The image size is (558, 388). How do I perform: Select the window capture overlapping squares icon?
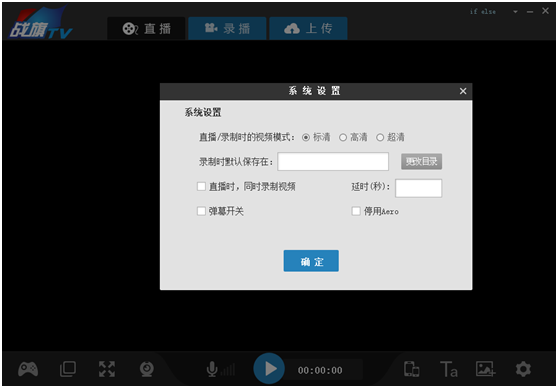click(68, 369)
